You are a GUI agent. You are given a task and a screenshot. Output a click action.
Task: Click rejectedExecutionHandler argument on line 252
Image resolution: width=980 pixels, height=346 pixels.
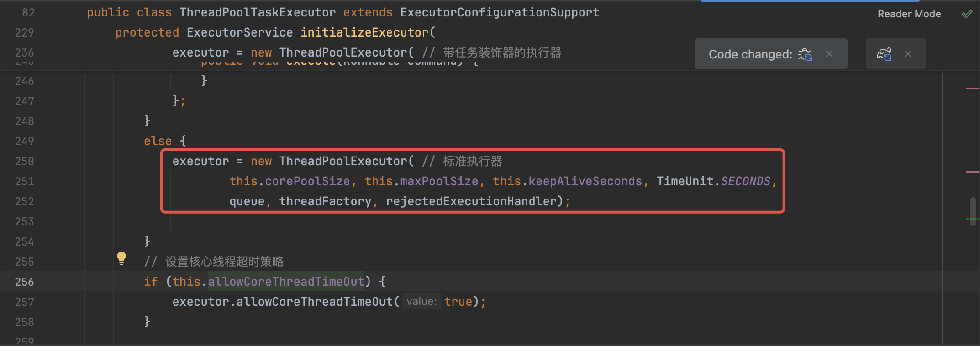(x=471, y=202)
